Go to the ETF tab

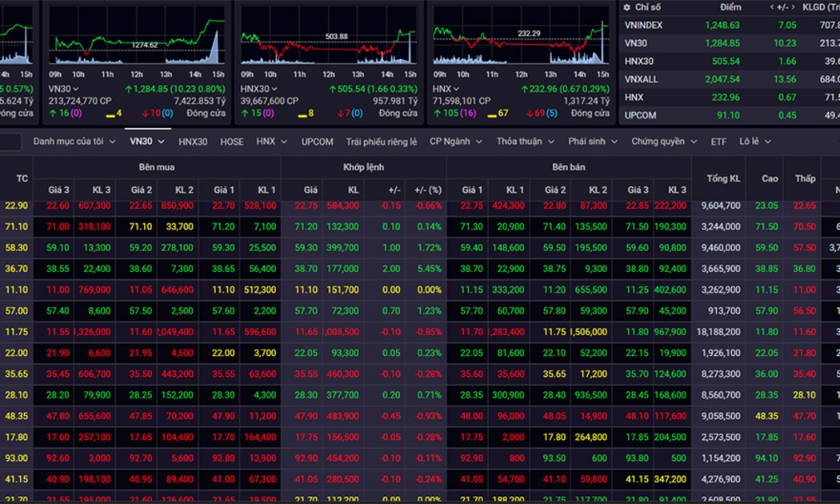click(x=718, y=142)
